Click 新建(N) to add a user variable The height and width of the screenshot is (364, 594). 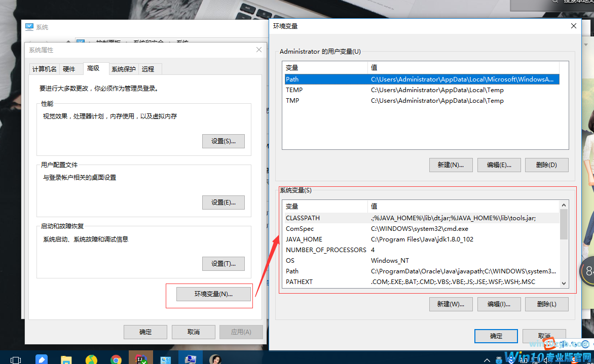tap(451, 165)
